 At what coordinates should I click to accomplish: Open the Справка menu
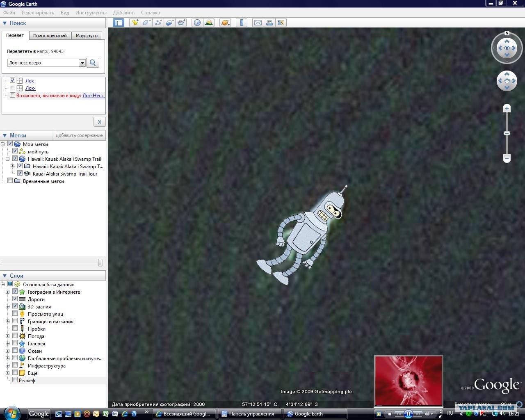(151, 13)
